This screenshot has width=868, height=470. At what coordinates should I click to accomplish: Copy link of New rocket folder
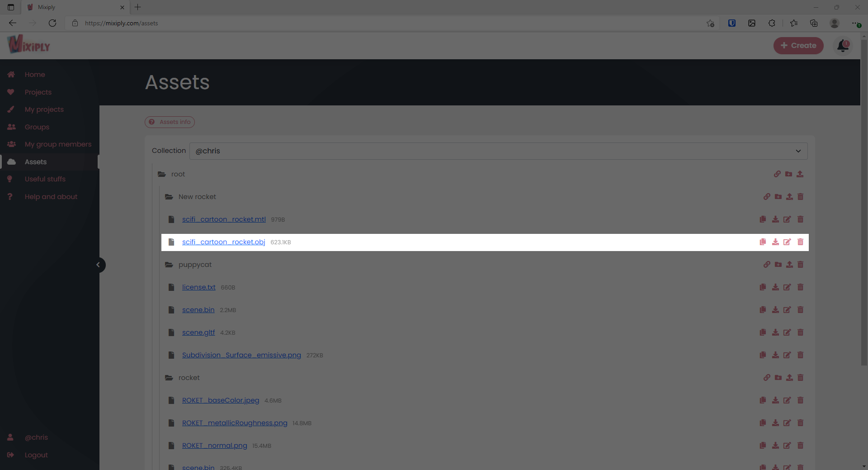[767, 197]
